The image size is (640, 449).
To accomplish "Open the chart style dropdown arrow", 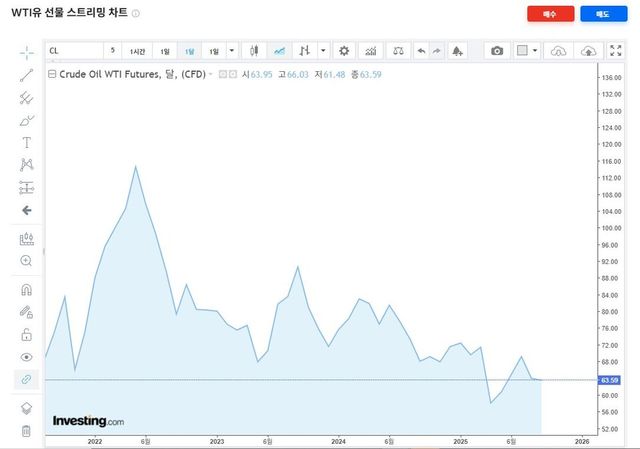I will 323,51.
